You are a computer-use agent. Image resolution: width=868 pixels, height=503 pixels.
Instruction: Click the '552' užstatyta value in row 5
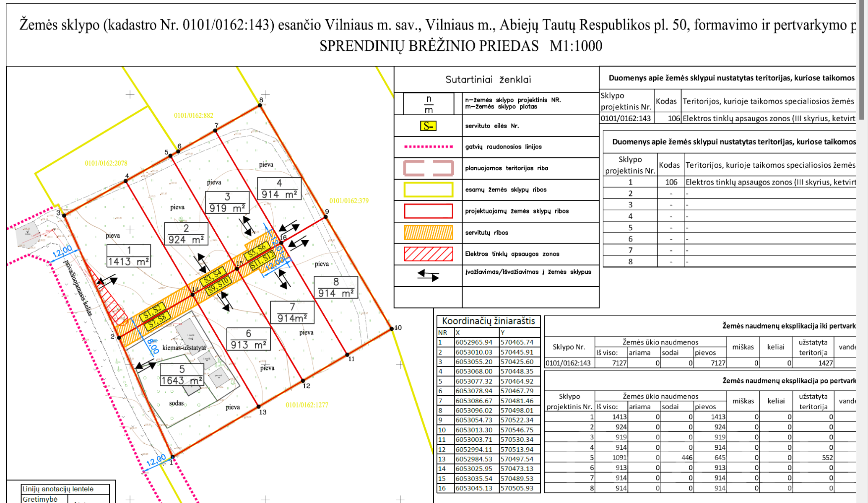pos(827,458)
